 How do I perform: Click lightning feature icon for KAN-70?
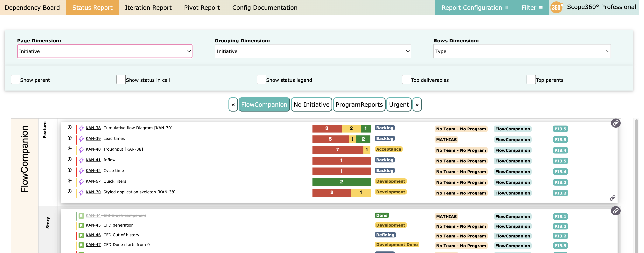81,192
